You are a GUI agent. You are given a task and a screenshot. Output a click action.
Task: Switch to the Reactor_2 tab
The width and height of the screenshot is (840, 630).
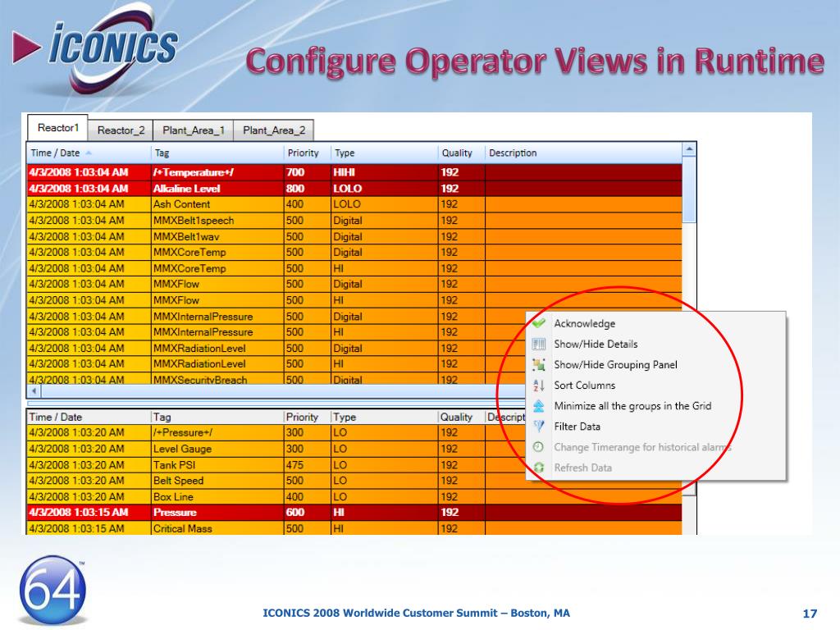(121, 130)
